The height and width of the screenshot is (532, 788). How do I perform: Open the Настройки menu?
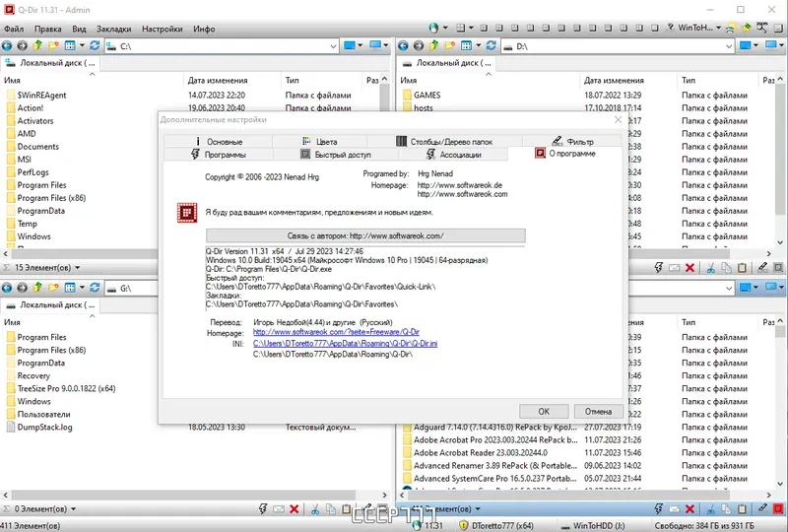[x=162, y=29]
